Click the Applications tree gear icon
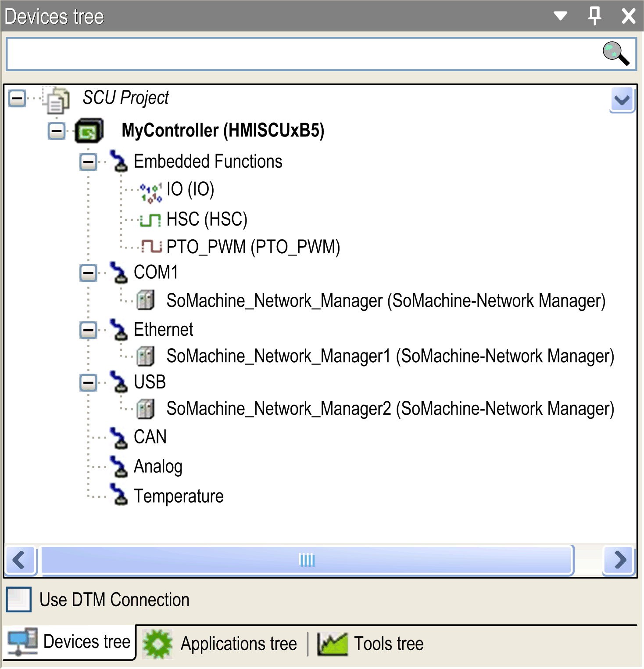This screenshot has height=669, width=644. [x=158, y=644]
